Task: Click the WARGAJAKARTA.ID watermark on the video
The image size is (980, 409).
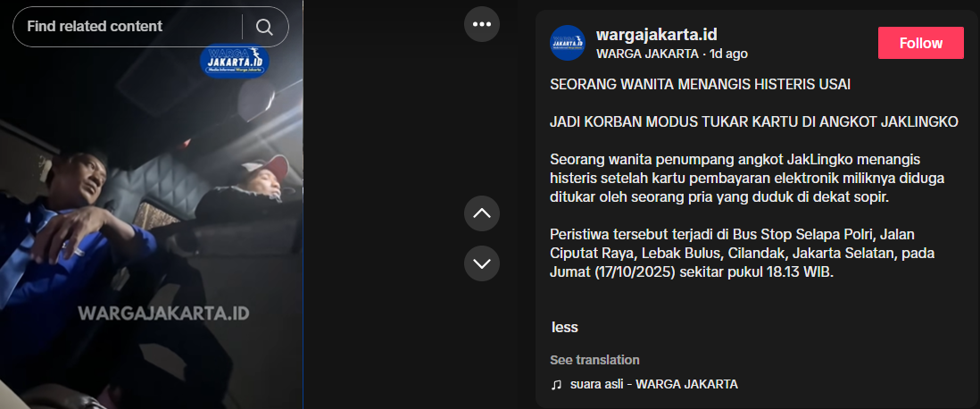Action: [x=163, y=313]
